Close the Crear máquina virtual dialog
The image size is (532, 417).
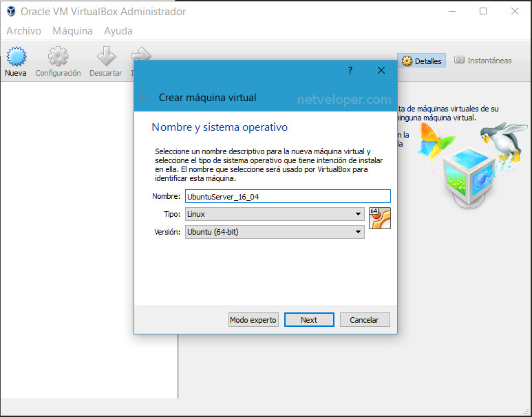pos(381,70)
